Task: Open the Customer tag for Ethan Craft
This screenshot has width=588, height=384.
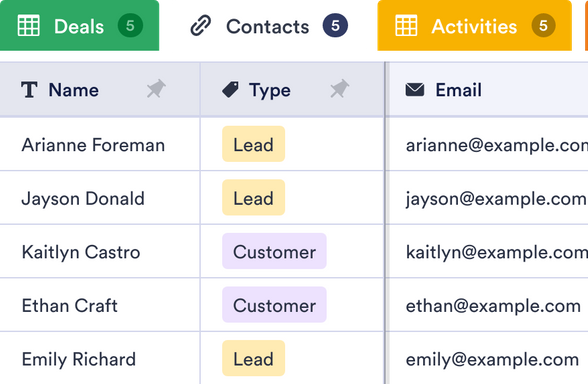Action: tap(274, 305)
